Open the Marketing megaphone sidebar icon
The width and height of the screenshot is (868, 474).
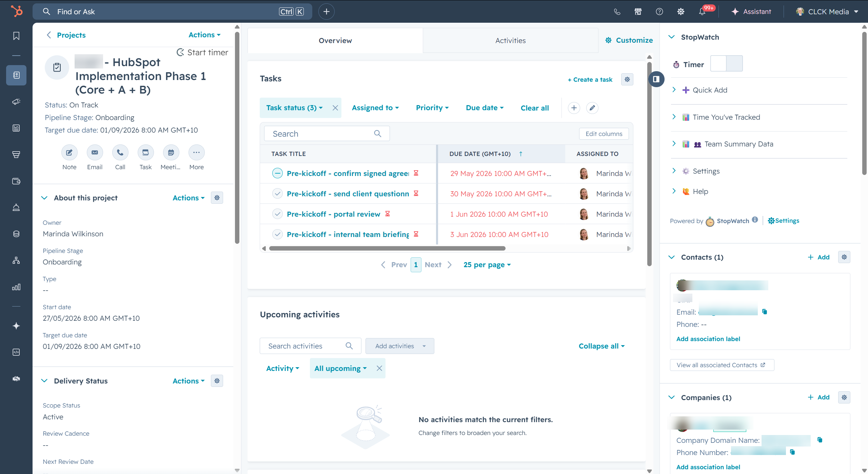[16, 101]
